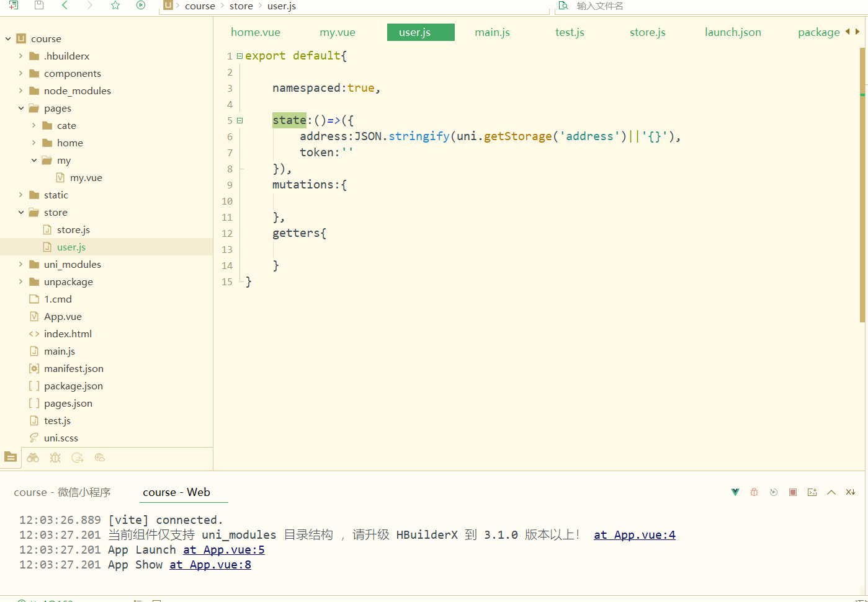Switch to the launch.json tab
Image resolution: width=868 pixels, height=602 pixels.
[733, 32]
